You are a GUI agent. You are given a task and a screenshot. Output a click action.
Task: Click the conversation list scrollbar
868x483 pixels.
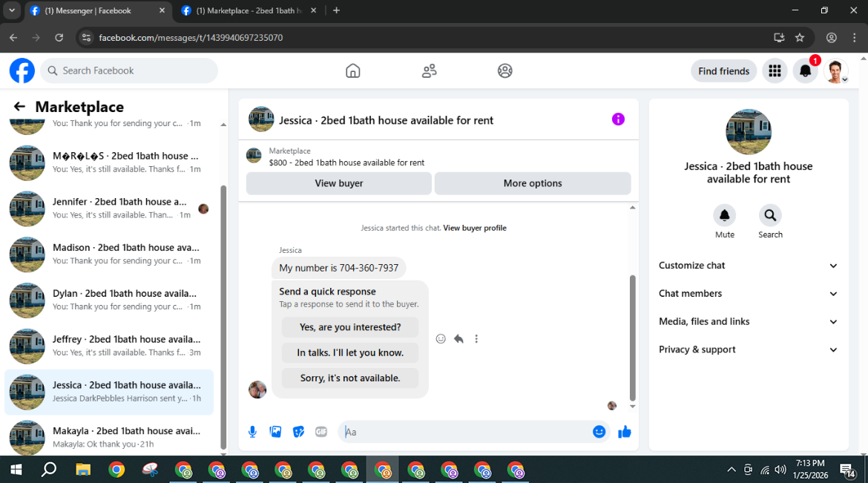[223, 317]
